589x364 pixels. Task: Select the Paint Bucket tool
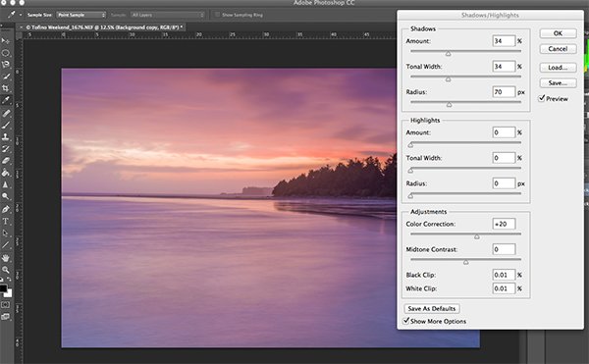click(x=5, y=173)
